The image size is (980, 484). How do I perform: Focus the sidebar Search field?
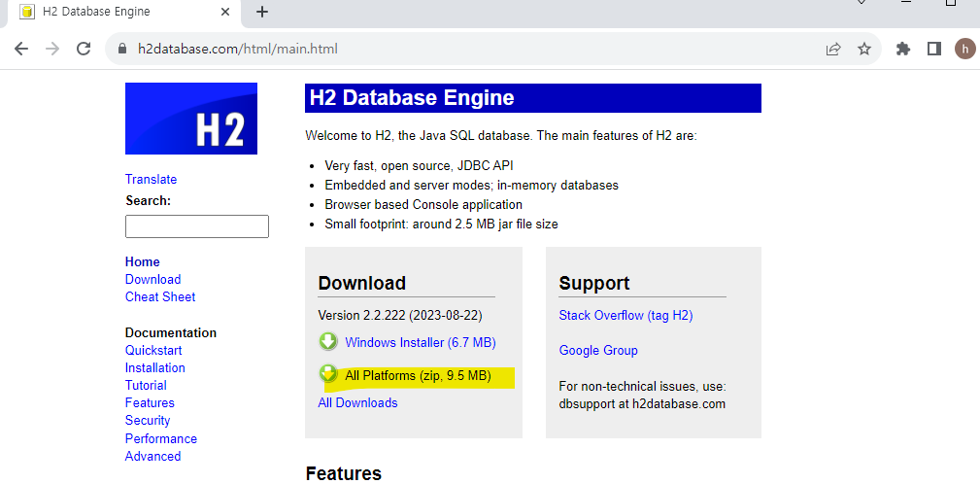tap(197, 226)
